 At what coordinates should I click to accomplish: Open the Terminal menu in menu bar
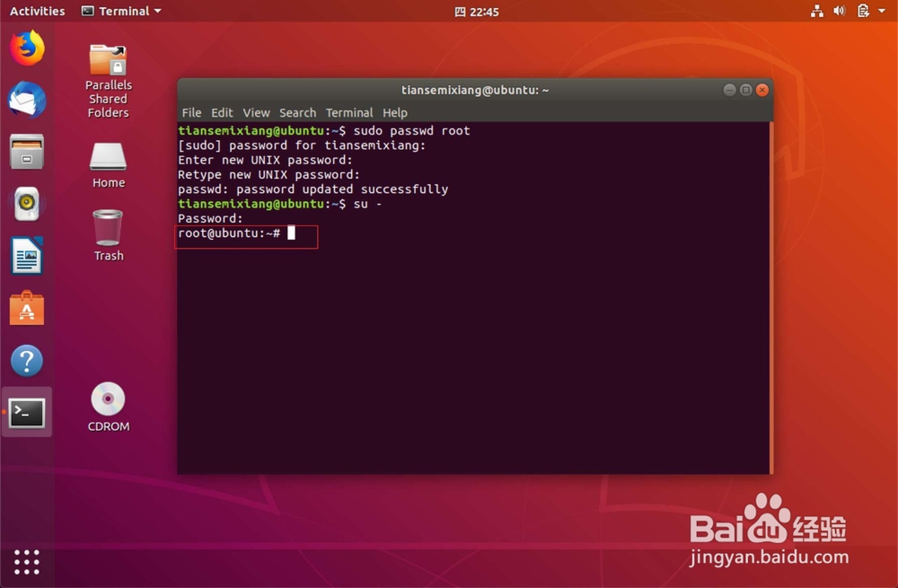[348, 113]
